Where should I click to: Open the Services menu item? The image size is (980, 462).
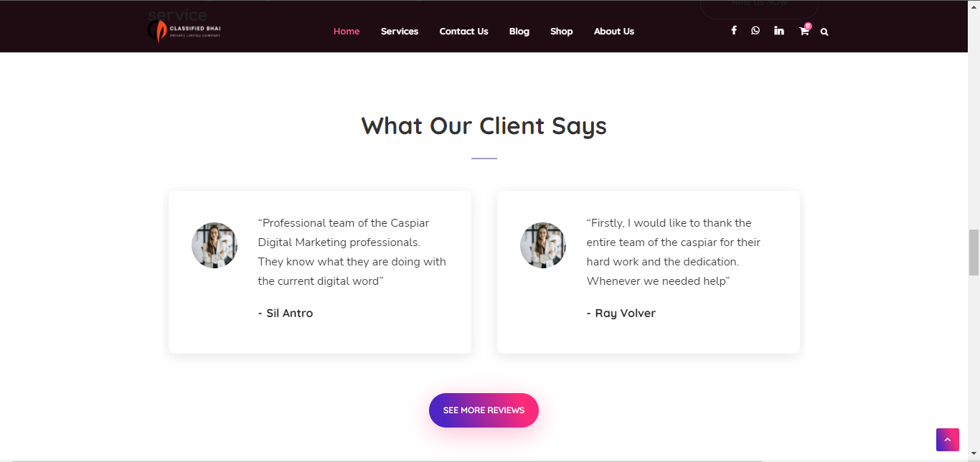400,31
